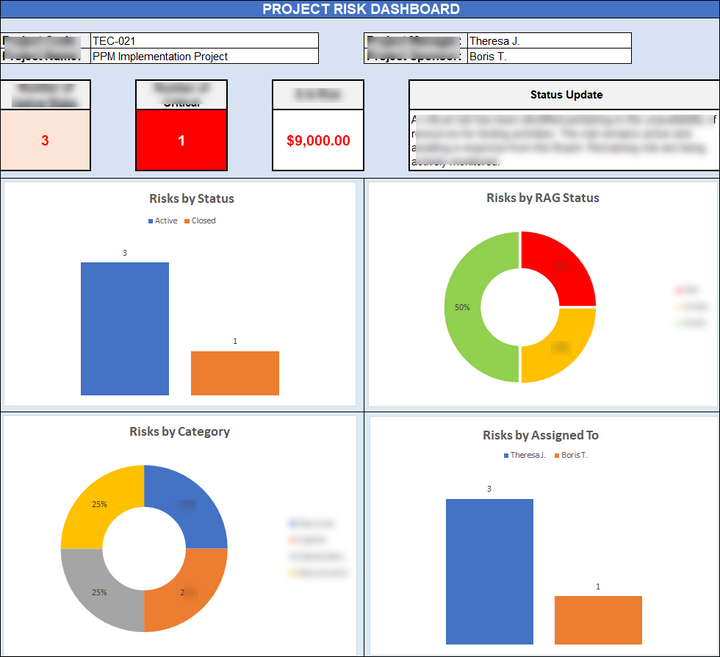
Task: Select the red critical risks count cell
Action: tap(181, 141)
